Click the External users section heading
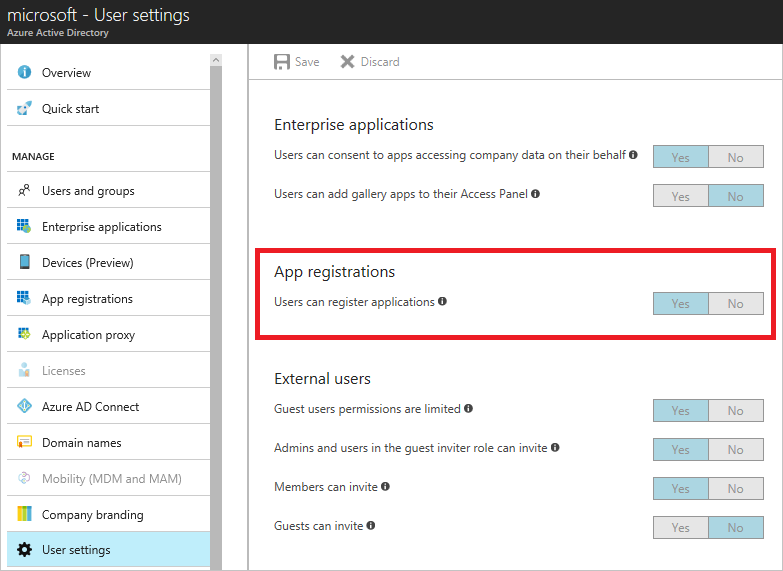This screenshot has height=571, width=783. coord(322,378)
